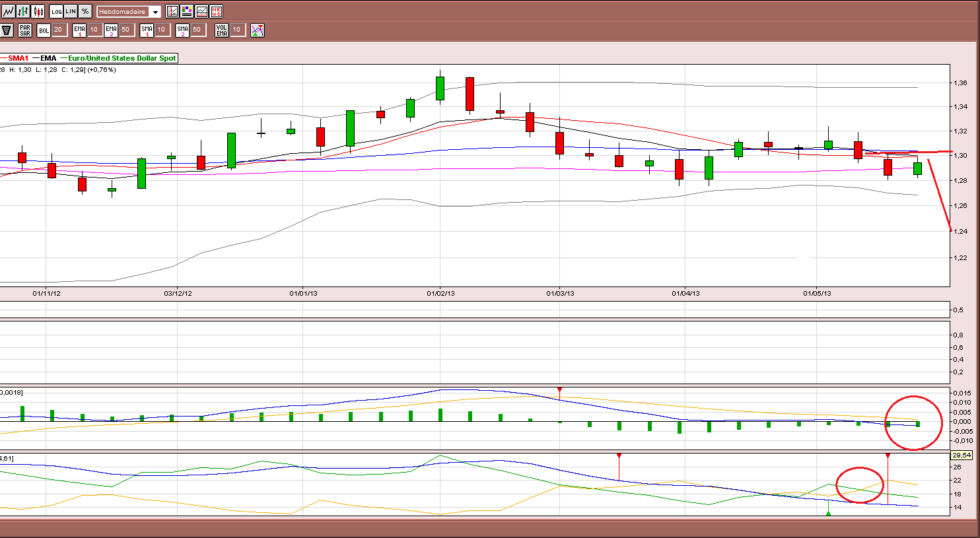Screen dimensions: 980x538
Task: Click the red sell marker above the histogram panel
Action: pos(560,390)
